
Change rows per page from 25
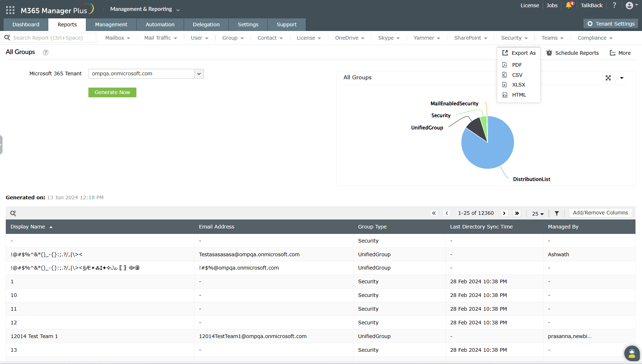pyautogui.click(x=538, y=213)
